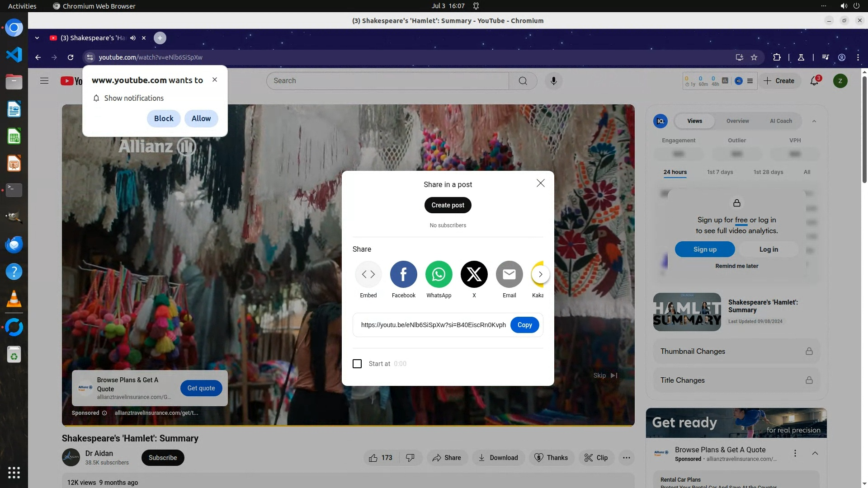
Task: Share via WhatsApp icon
Action: [439, 274]
